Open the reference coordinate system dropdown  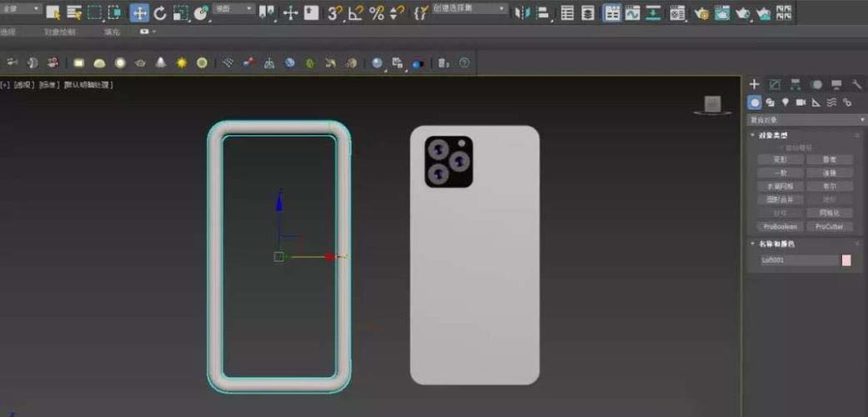coord(233,9)
